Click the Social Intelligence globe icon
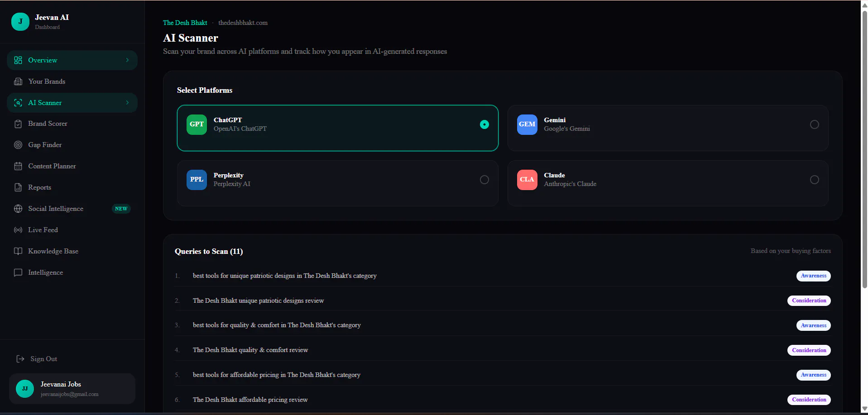This screenshot has height=415, width=868. tap(18, 209)
